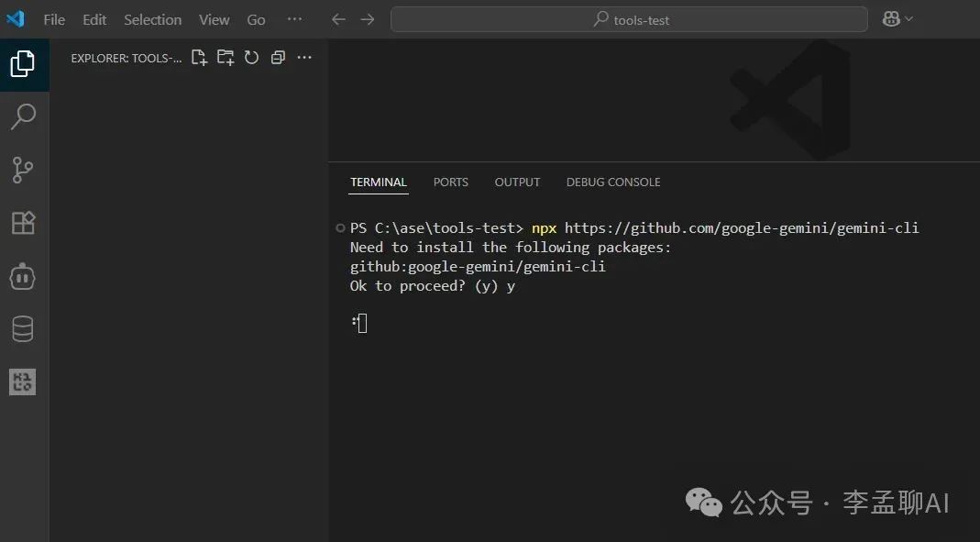Open the Go menu
Image resolution: width=980 pixels, height=542 pixels.
[257, 20]
